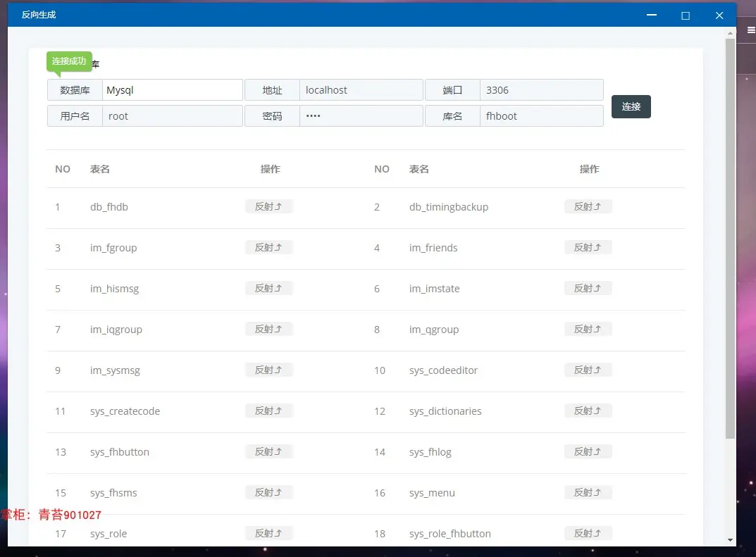Click 反射 next to sys_codeeditor

(588, 370)
